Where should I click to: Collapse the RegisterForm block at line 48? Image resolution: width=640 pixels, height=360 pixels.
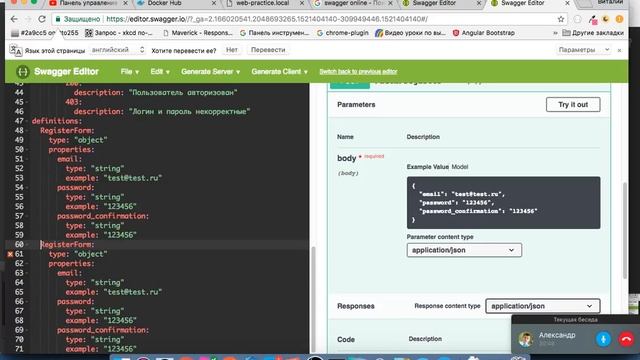pyautogui.click(x=27, y=131)
